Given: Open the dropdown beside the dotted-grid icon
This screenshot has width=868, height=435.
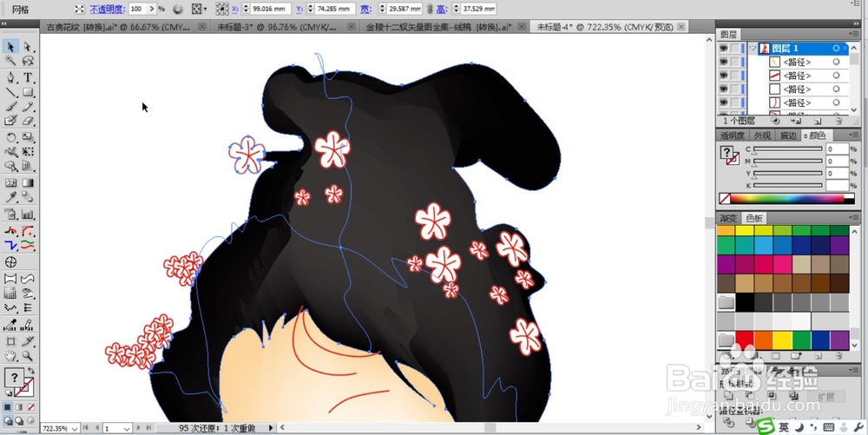Looking at the screenshot, I should tap(206, 9).
